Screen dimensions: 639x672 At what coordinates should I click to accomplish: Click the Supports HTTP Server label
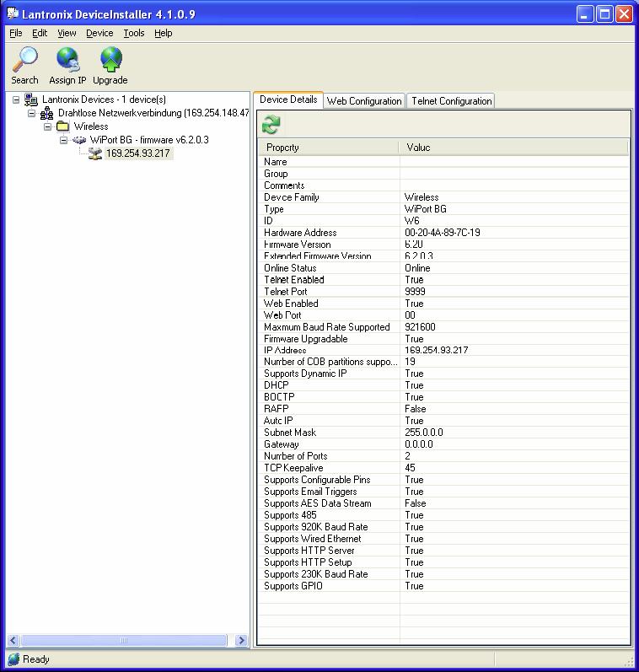(309, 551)
